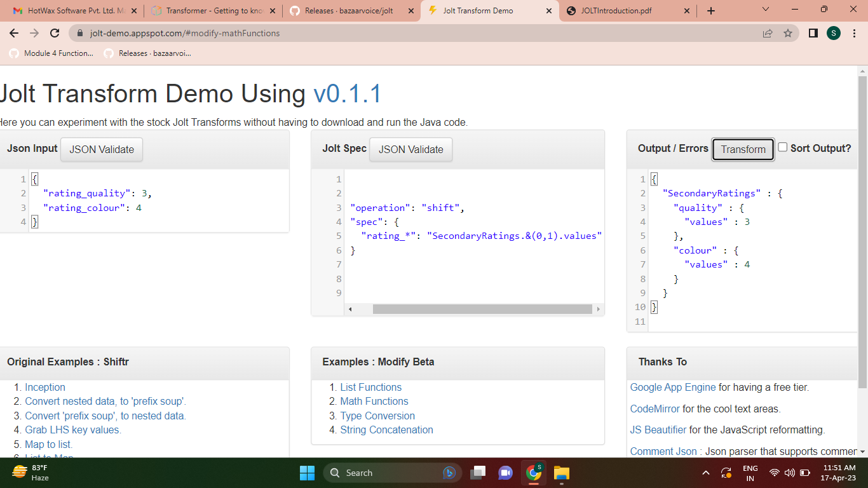Open the Chrome profile avatar S
The image size is (868, 488).
[834, 33]
